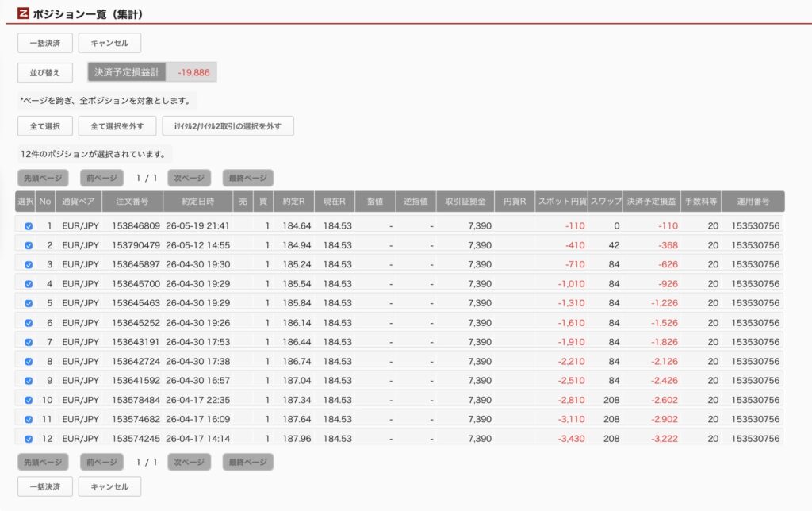Click order number 153643191
Image resolution: width=812 pixels, height=511 pixels.
tap(136, 342)
